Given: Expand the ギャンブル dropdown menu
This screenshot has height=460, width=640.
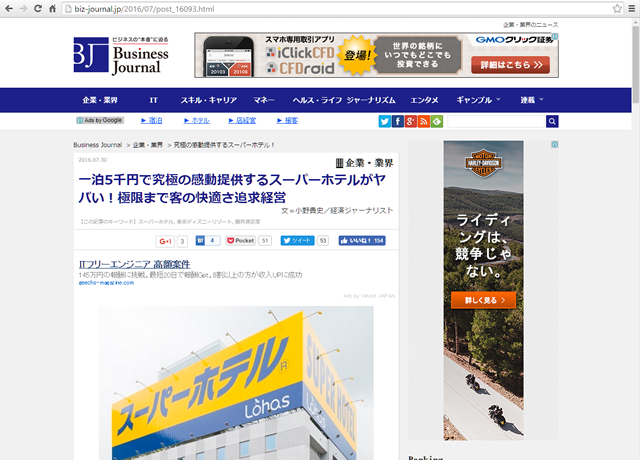Looking at the screenshot, I should (478, 100).
